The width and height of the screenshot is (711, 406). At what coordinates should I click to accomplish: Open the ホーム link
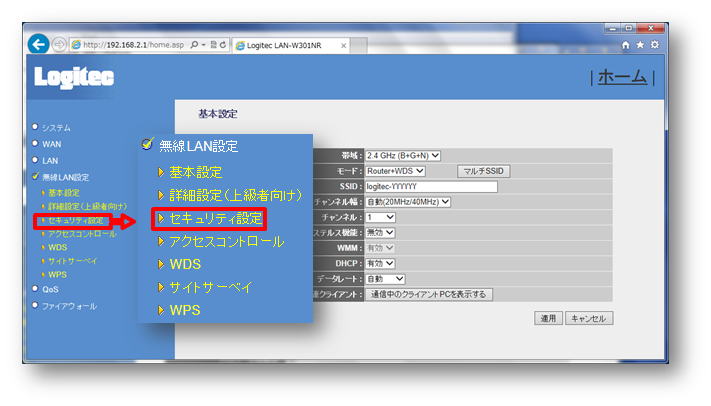[x=622, y=77]
